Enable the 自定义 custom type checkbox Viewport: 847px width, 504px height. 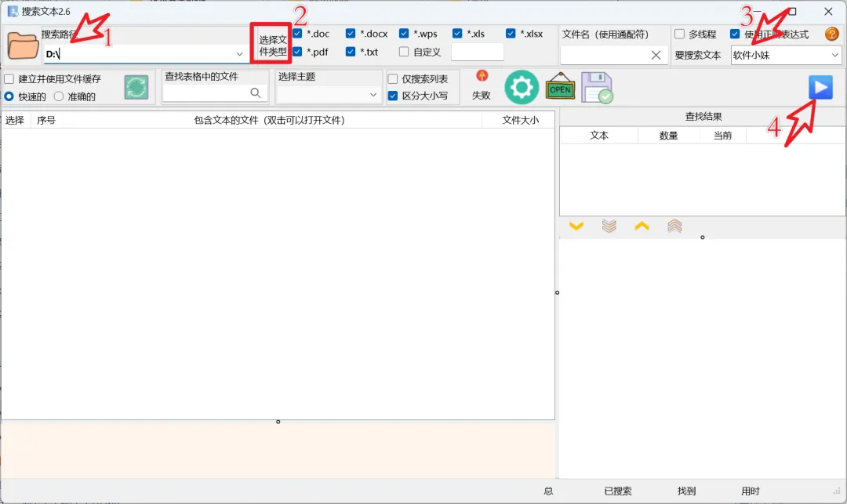click(404, 52)
